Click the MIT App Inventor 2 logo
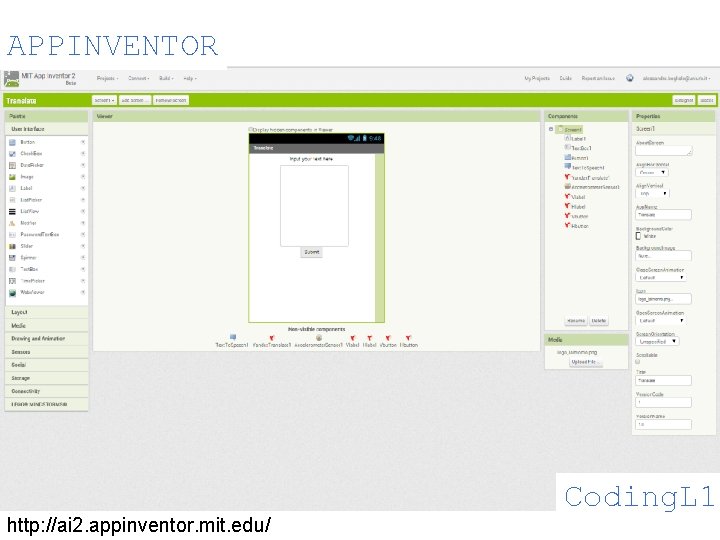 tap(11, 79)
